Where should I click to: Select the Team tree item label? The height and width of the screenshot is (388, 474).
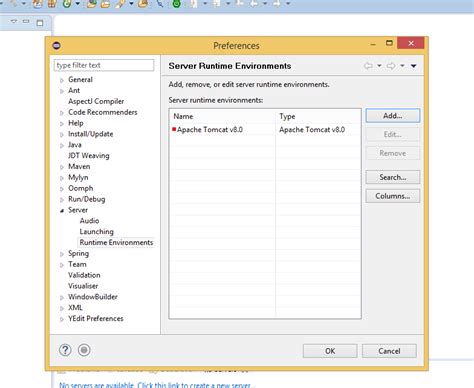pos(77,264)
